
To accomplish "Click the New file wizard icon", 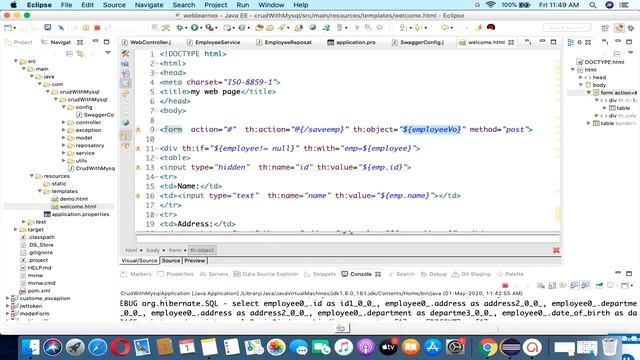I will pos(8,28).
